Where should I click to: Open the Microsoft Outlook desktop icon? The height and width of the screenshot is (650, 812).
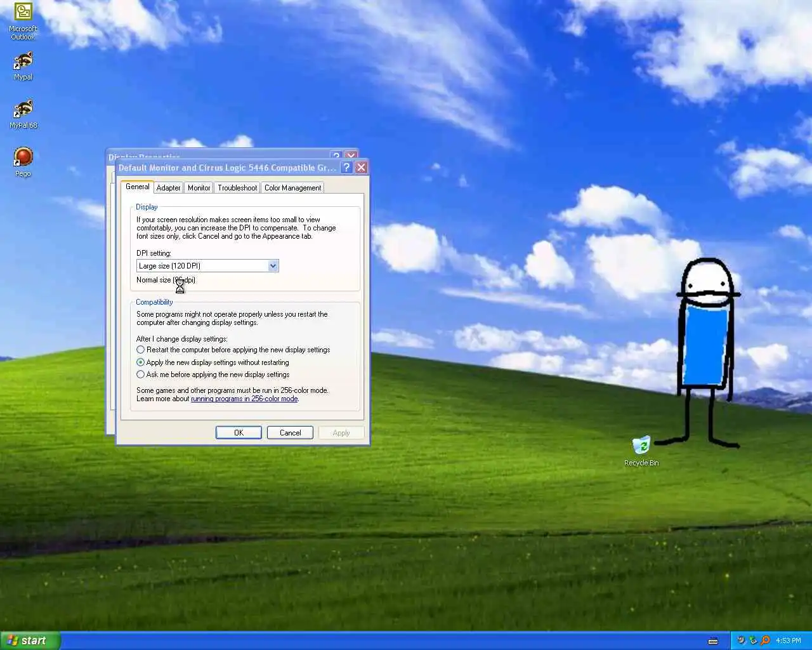[23, 21]
